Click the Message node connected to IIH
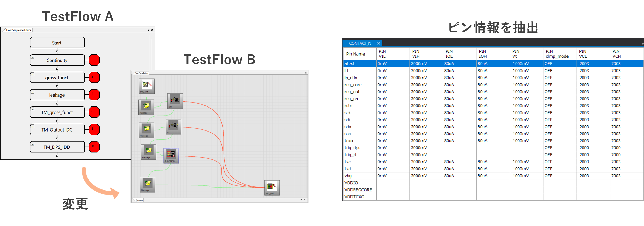Viewport: 644px width, 226px height. coord(146,106)
